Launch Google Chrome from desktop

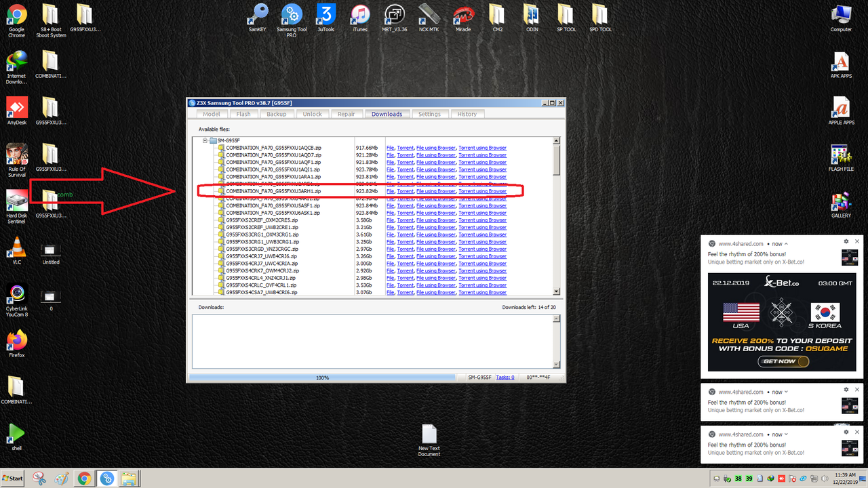click(16, 20)
